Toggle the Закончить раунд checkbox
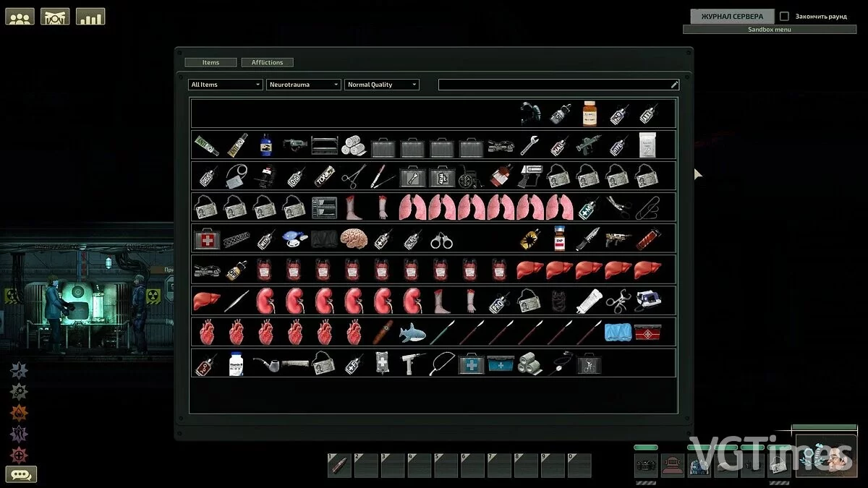This screenshot has height=488, width=868. coord(784,16)
